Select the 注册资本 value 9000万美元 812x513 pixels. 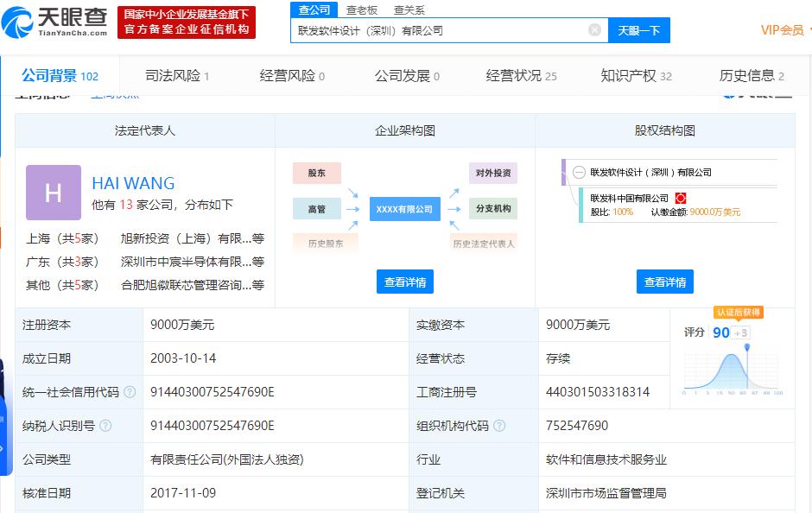point(182,325)
